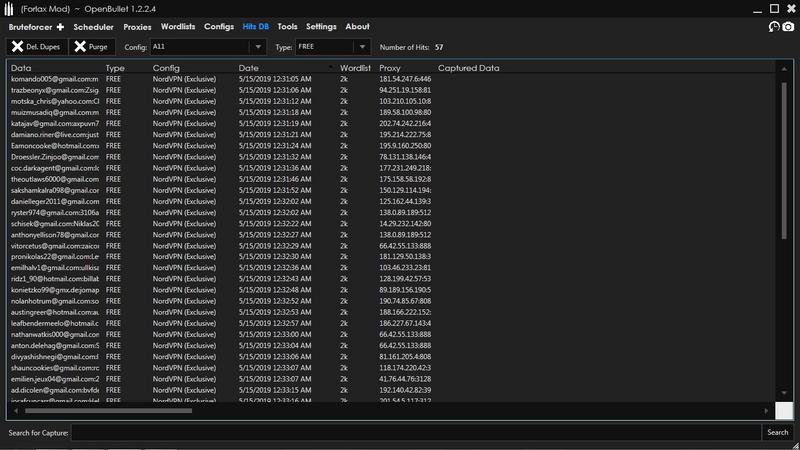Switch to the Proxies tab
The height and width of the screenshot is (450, 800).
click(x=137, y=27)
